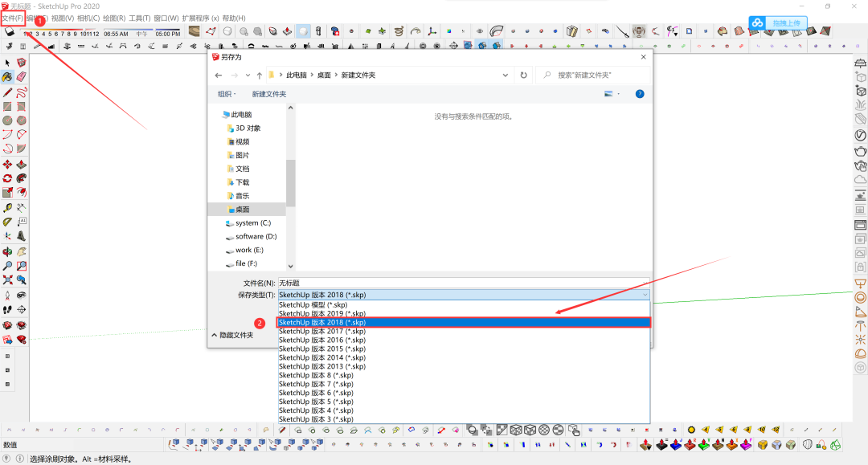Adjust the shadow time-of-day slider
The image size is (868, 465).
pyautogui.click(x=142, y=33)
